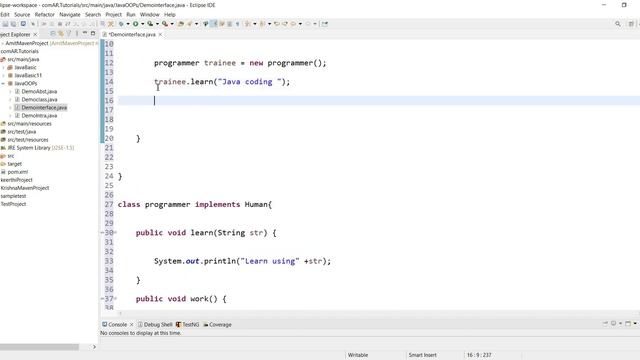
Task: Open the Window menu
Action: point(149,14)
